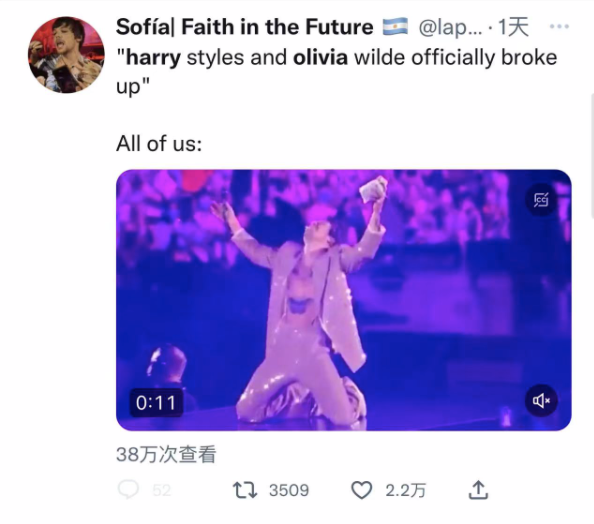The height and width of the screenshot is (524, 594).
Task: View the 38万次查看 view count
Action: pos(166,454)
